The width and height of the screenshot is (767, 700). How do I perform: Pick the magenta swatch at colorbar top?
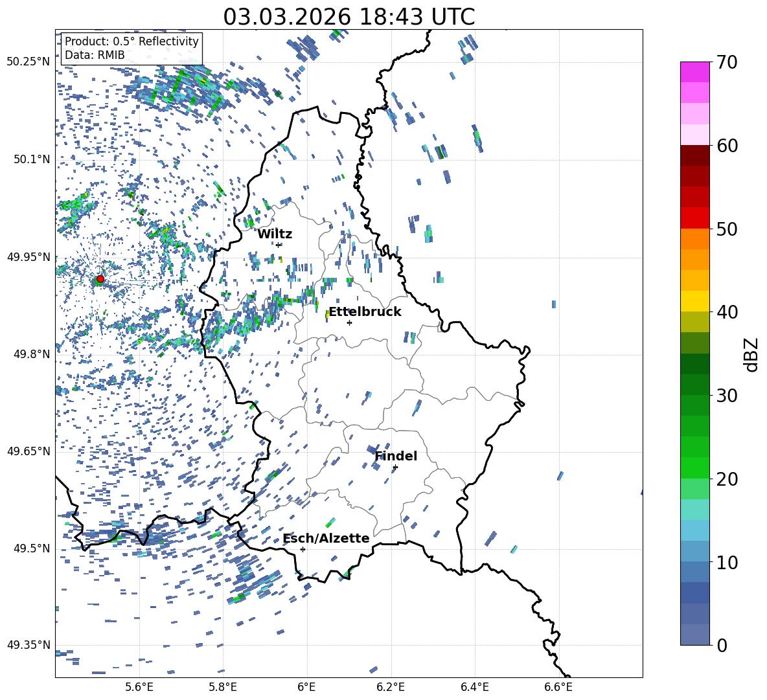pos(695,72)
